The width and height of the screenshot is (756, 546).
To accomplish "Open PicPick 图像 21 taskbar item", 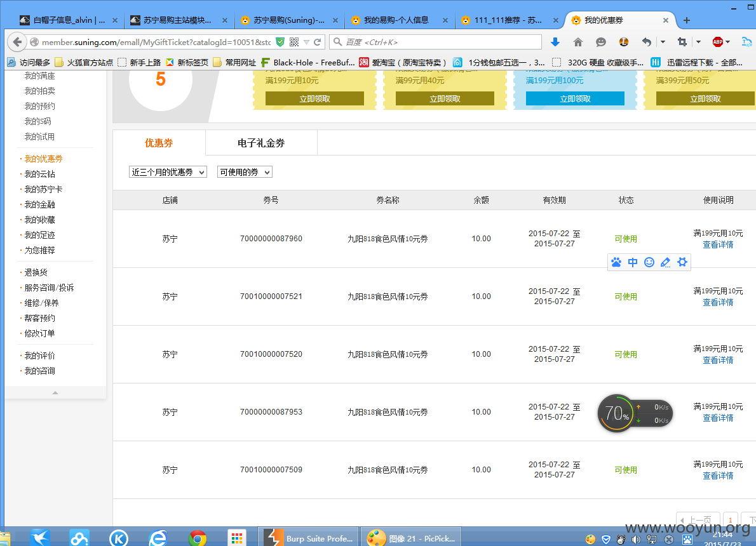I will tap(411, 538).
